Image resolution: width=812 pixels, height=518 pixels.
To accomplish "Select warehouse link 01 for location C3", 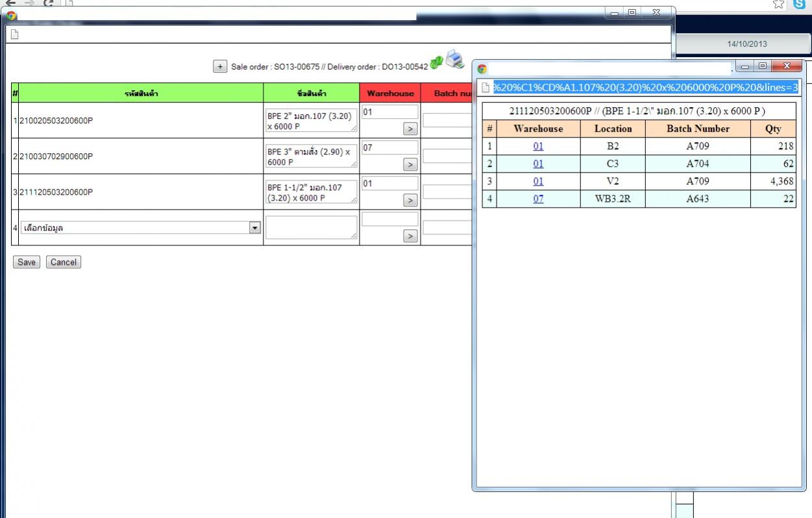I will (538, 164).
